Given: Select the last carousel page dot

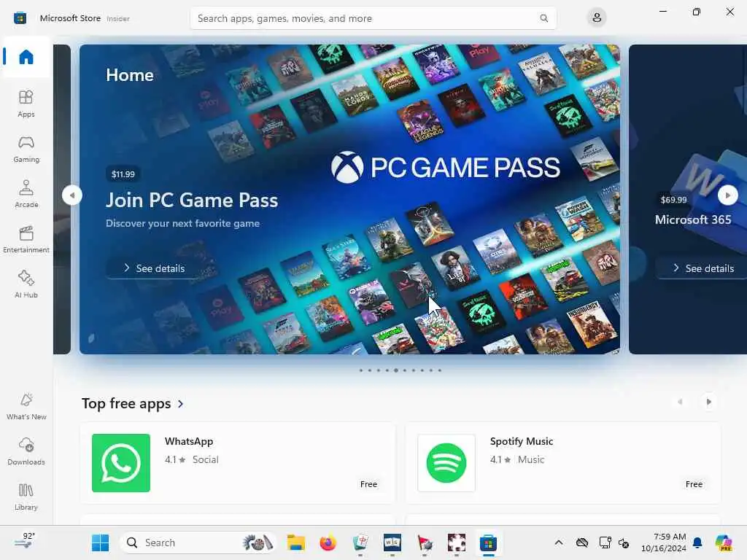Looking at the screenshot, I should pos(440,370).
